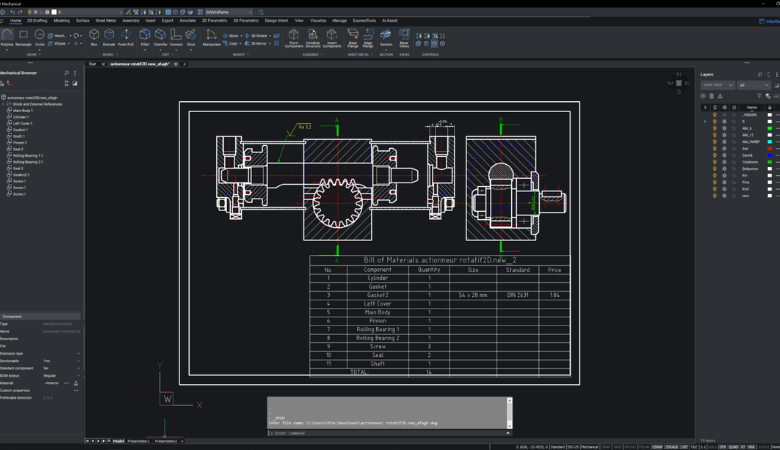
Task: Use the Connect edit tool
Action: tap(176, 38)
